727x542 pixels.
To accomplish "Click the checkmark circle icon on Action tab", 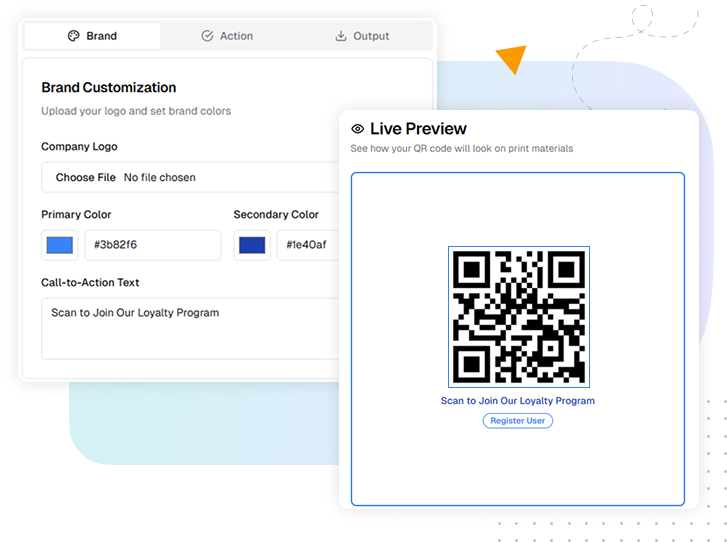I will pyautogui.click(x=207, y=36).
